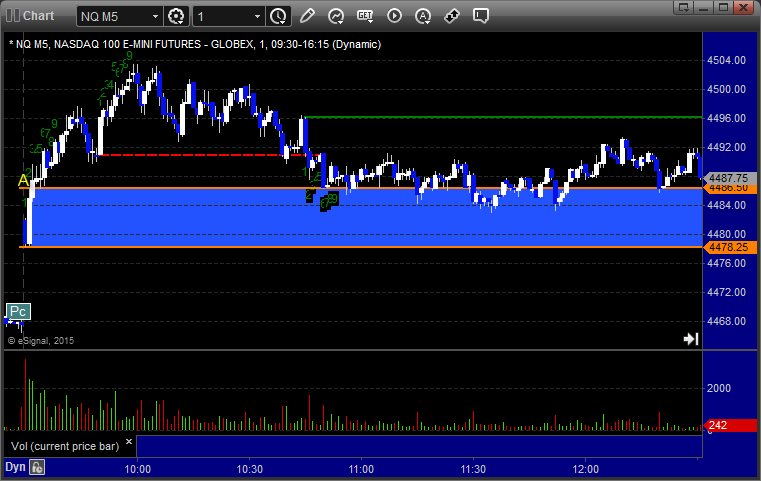Viewport: 761px width, 481px height.
Task: Click the 4478.25 orange price label
Action: pos(728,247)
